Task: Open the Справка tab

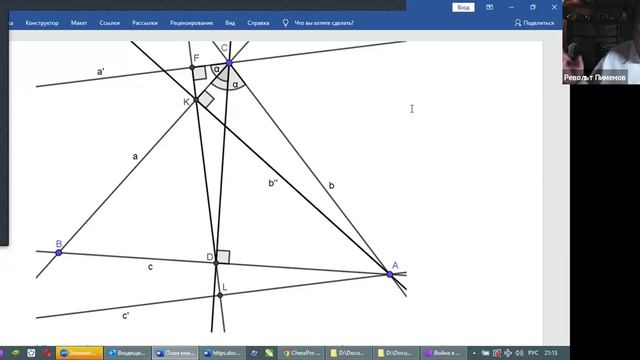Action: pyautogui.click(x=258, y=23)
